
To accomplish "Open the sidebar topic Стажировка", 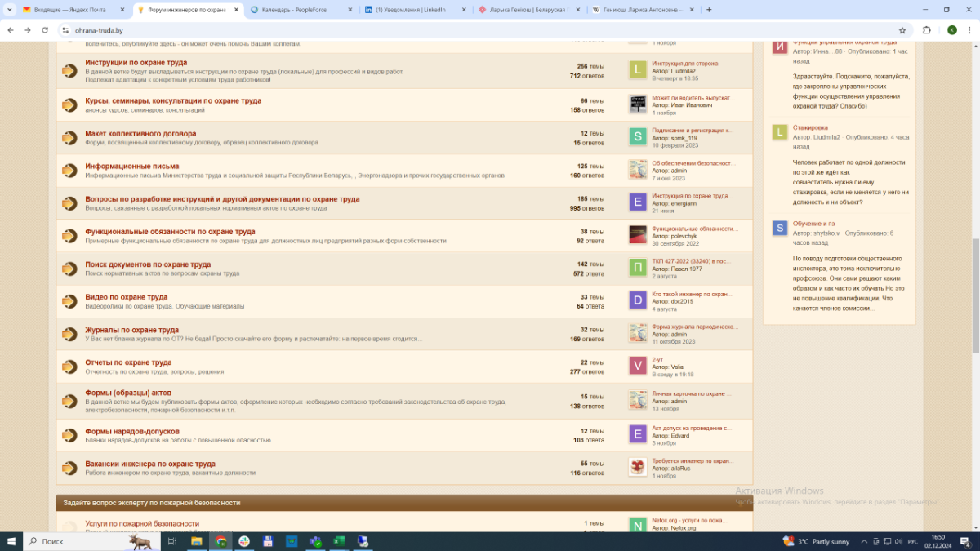I will point(810,127).
